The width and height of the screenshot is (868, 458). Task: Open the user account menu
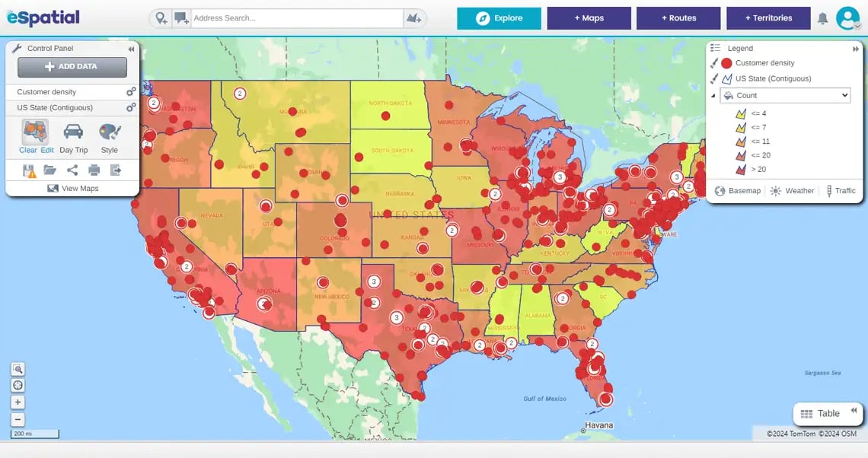(848, 18)
